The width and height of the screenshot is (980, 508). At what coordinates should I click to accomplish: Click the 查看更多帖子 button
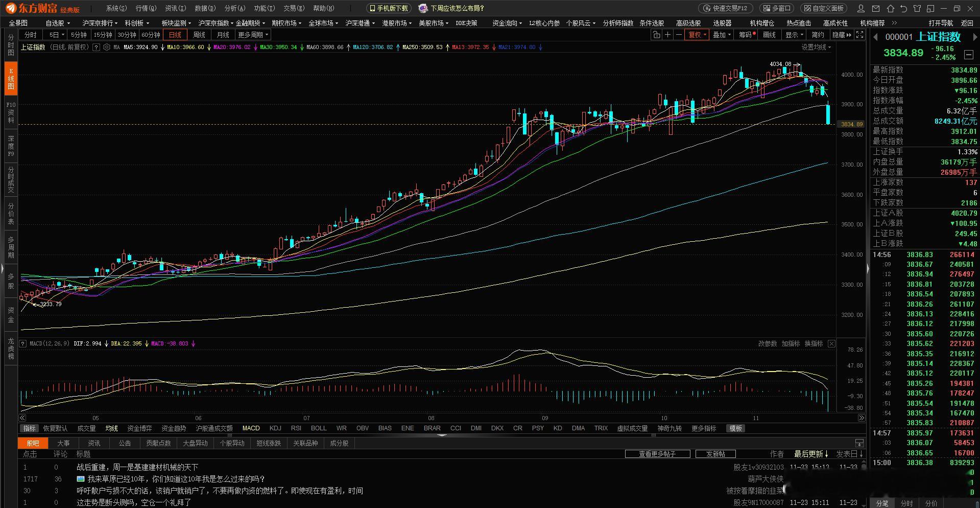657,454
